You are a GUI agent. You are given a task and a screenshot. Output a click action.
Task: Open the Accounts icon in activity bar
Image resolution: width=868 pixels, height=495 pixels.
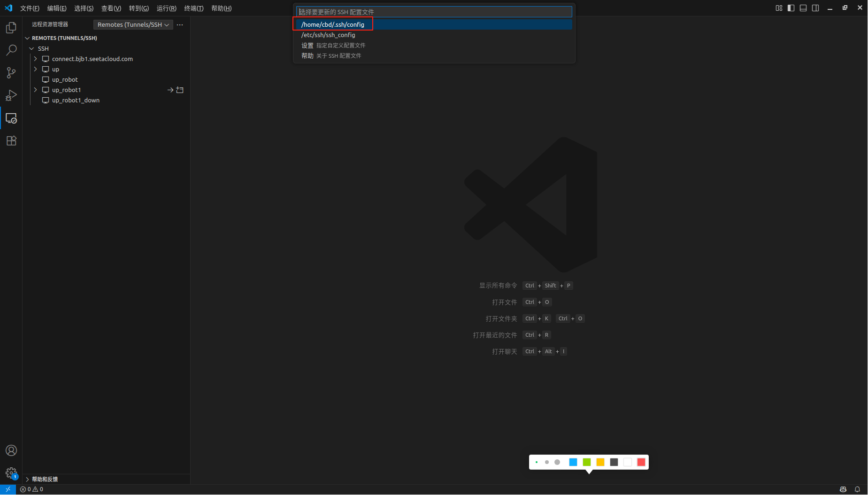(x=11, y=450)
